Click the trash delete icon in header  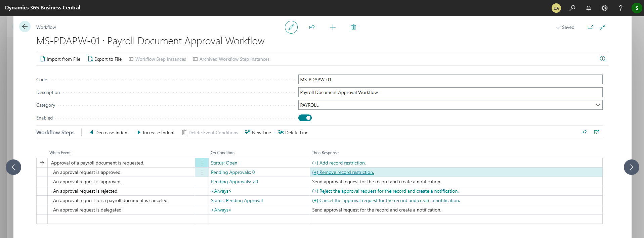(353, 27)
